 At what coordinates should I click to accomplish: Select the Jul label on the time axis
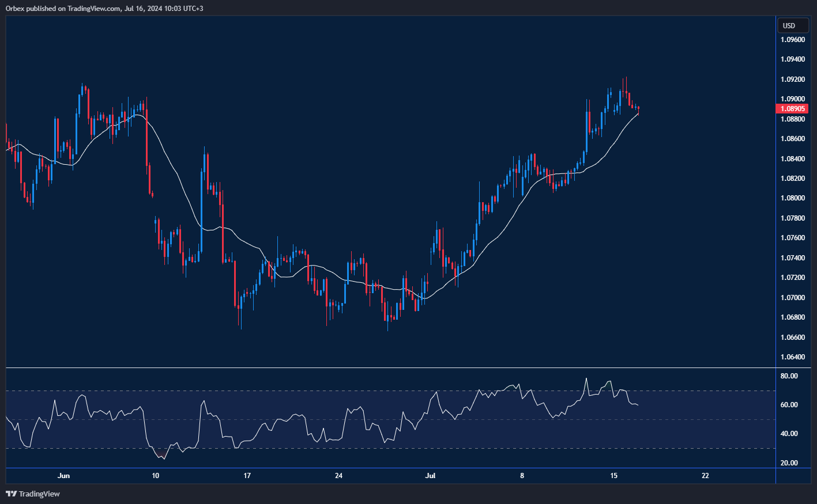click(431, 476)
